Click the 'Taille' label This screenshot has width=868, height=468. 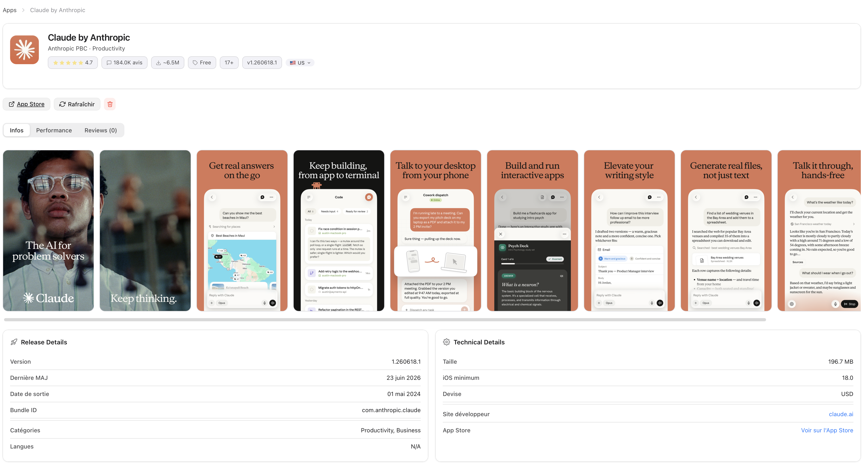point(449,362)
